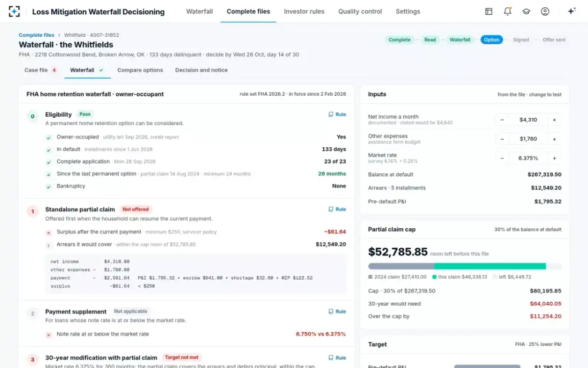This screenshot has width=588, height=368.
Task: Click step 2 Payment supplement circle
Action: pos(32,314)
